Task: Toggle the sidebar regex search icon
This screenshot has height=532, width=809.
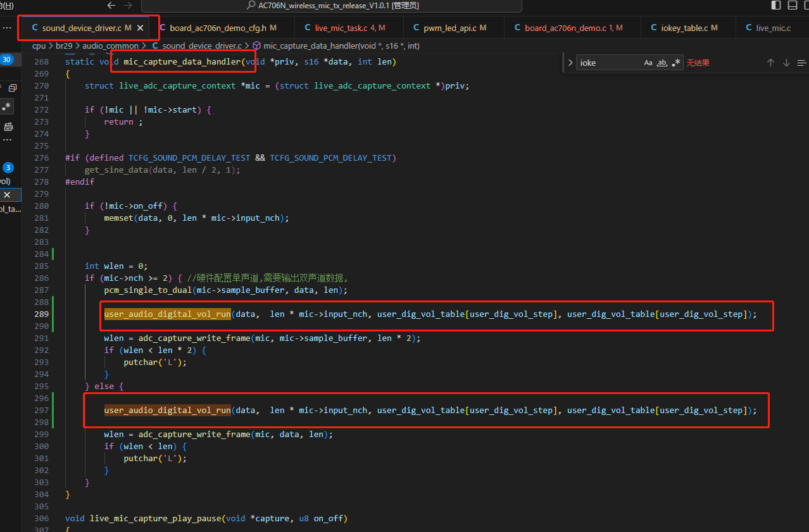Action: point(8,106)
